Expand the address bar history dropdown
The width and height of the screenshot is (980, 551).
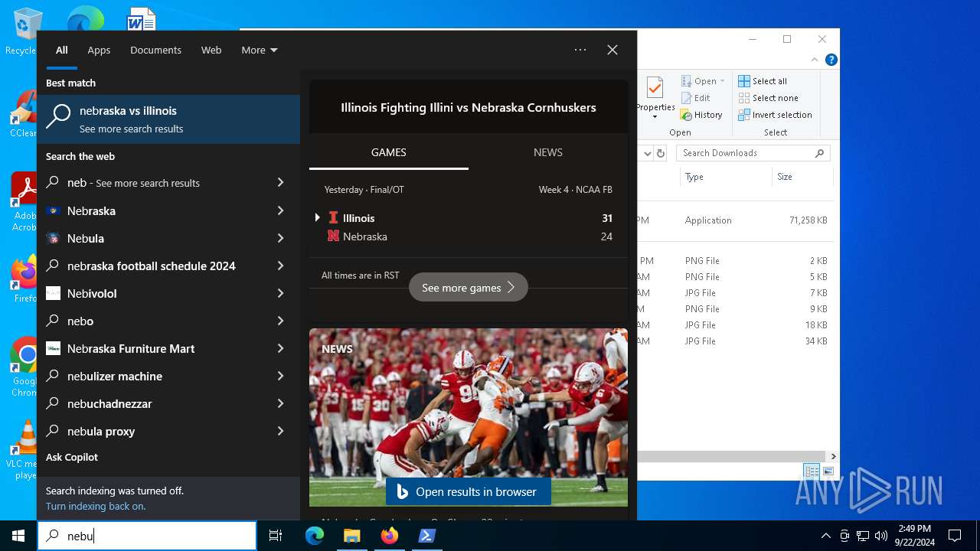[648, 153]
